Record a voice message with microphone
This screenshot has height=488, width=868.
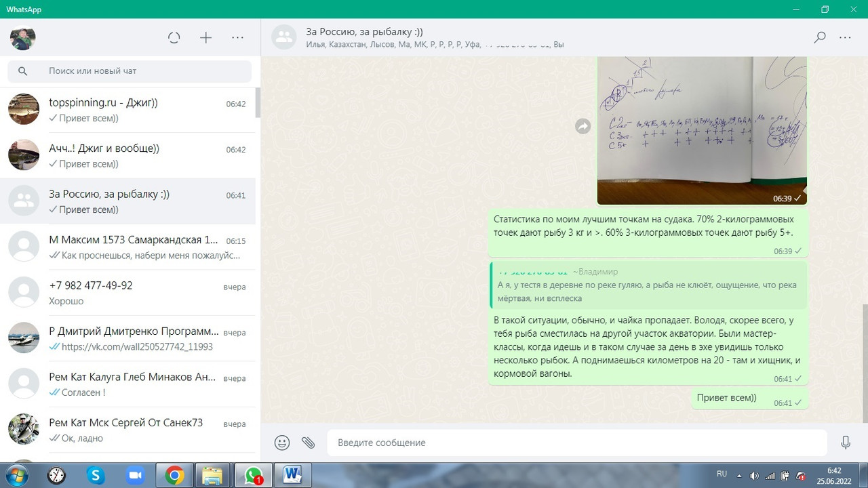(846, 443)
